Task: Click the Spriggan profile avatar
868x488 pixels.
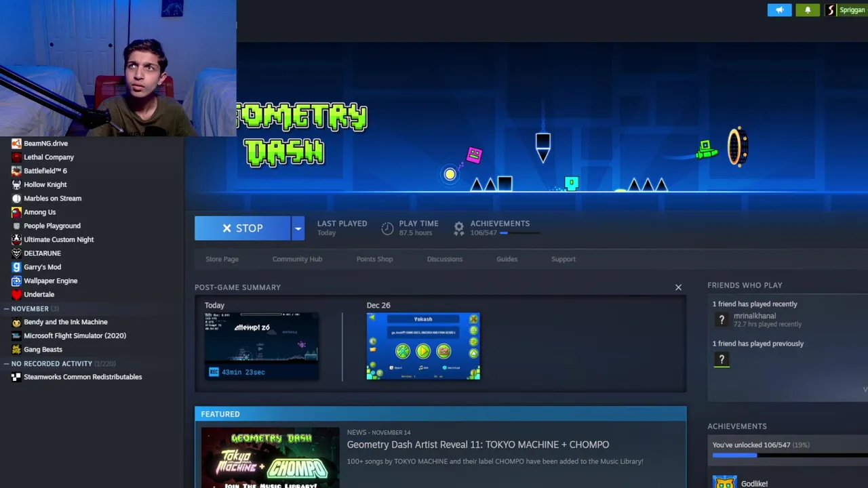Action: [x=831, y=10]
